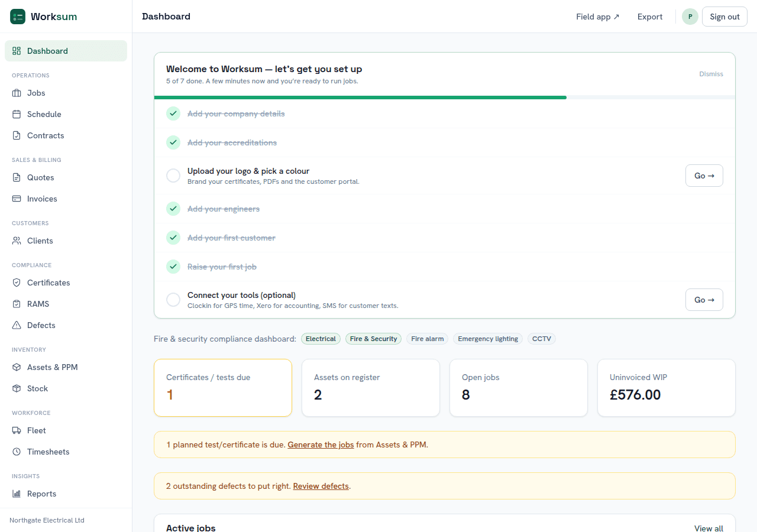This screenshot has width=757, height=532.
Task: Click the Reports bar chart icon
Action: tap(17, 494)
